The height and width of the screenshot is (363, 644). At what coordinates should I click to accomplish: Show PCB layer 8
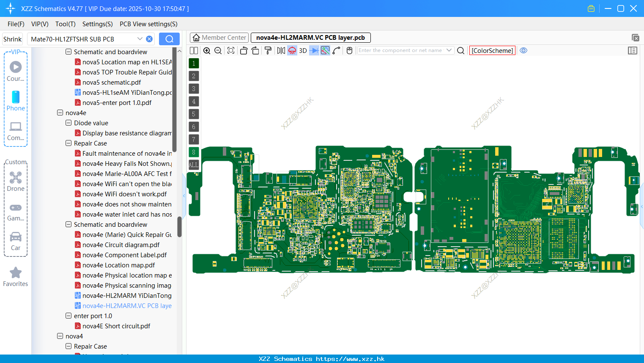click(194, 152)
